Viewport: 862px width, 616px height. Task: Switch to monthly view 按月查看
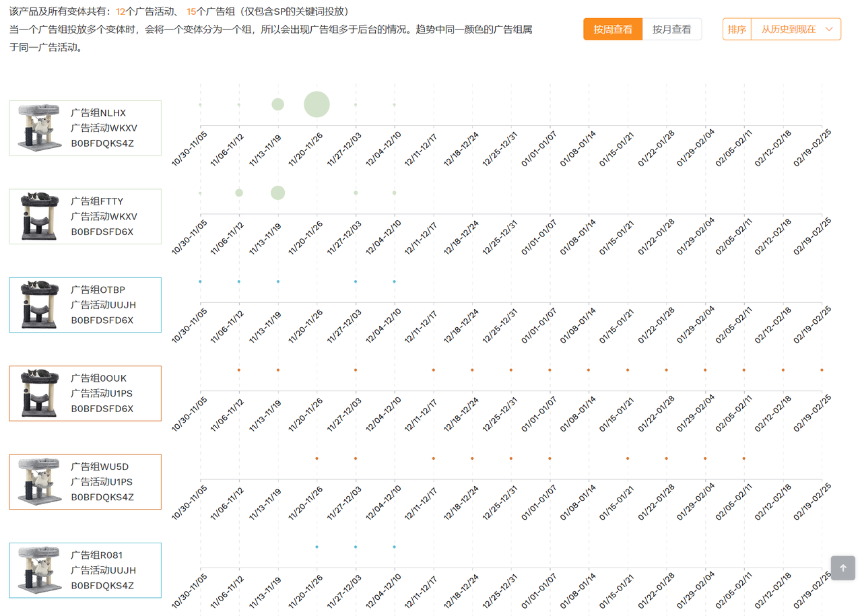[672, 29]
